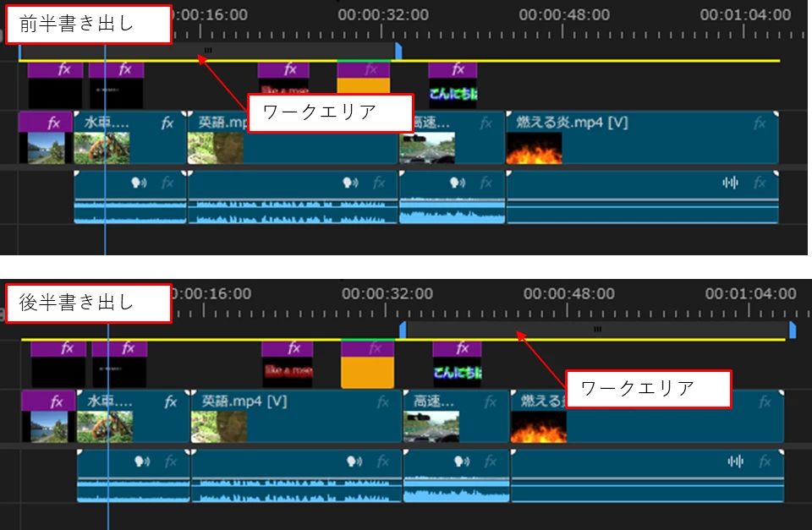This screenshot has width=812, height=530.
Task: Click fire thumbnail of 燃える炎 clip, 前半書き出し timeline
Action: [534, 148]
